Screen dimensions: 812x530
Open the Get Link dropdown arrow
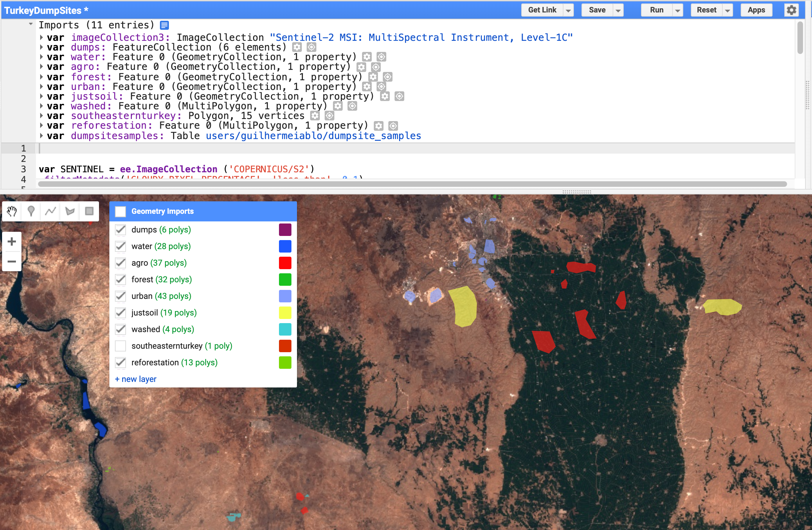click(x=568, y=10)
